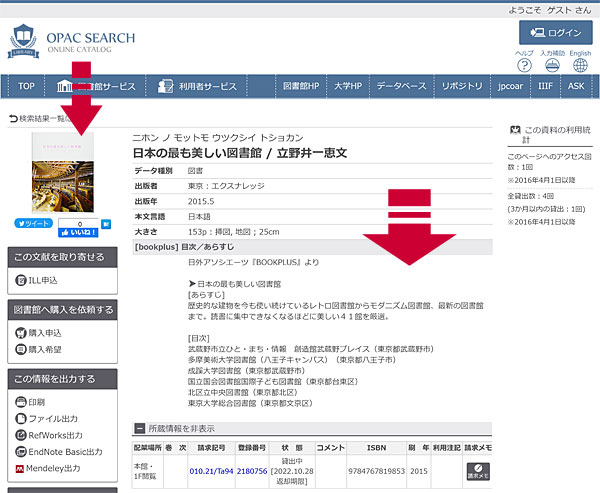
Task: Open the ASK navigation item
Action: click(576, 86)
